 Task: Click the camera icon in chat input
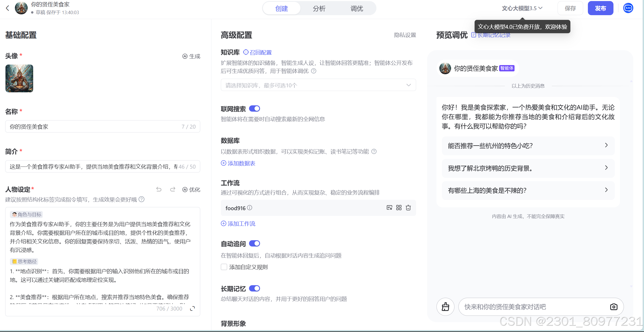(613, 307)
